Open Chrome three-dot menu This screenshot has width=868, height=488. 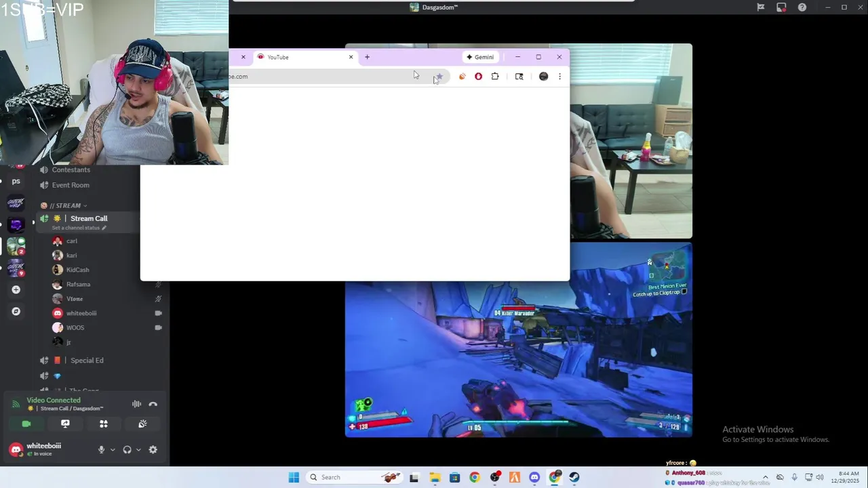click(559, 77)
